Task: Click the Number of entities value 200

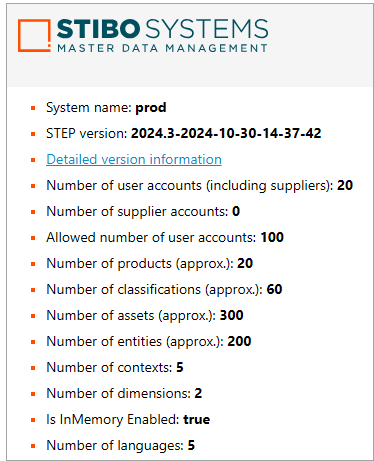Action: (239, 341)
